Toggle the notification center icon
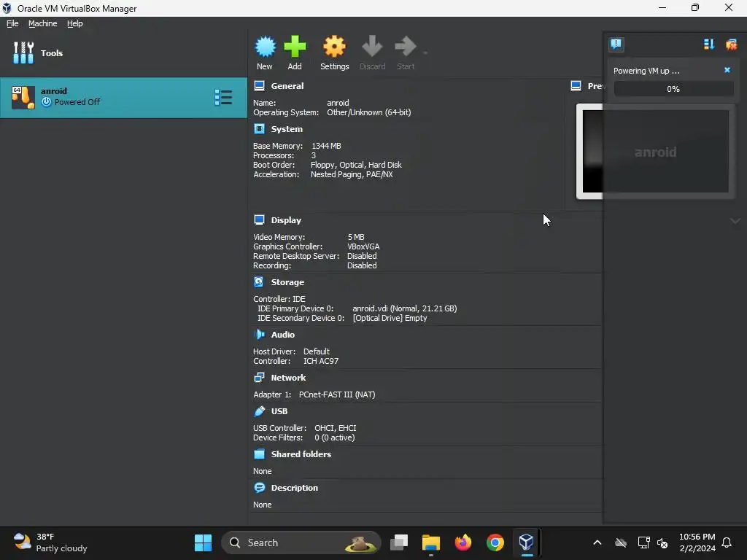Screen dimensions: 747x560 tap(616, 44)
